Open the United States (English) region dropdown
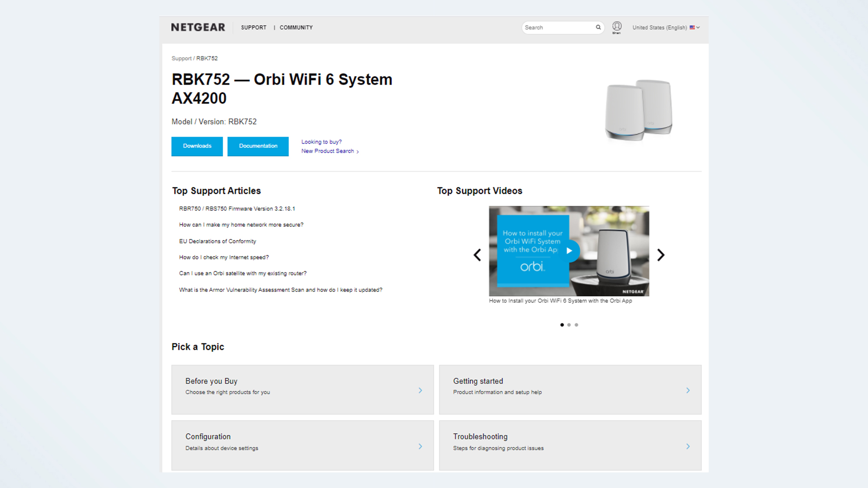The width and height of the screenshot is (868, 488). (666, 27)
